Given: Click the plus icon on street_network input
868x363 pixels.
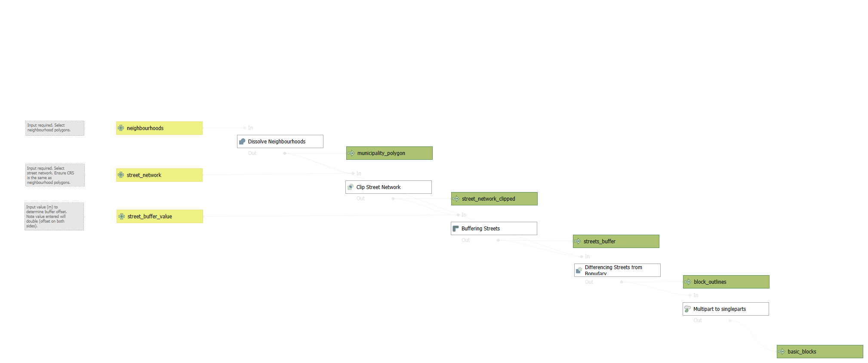Looking at the screenshot, I should coord(121,175).
